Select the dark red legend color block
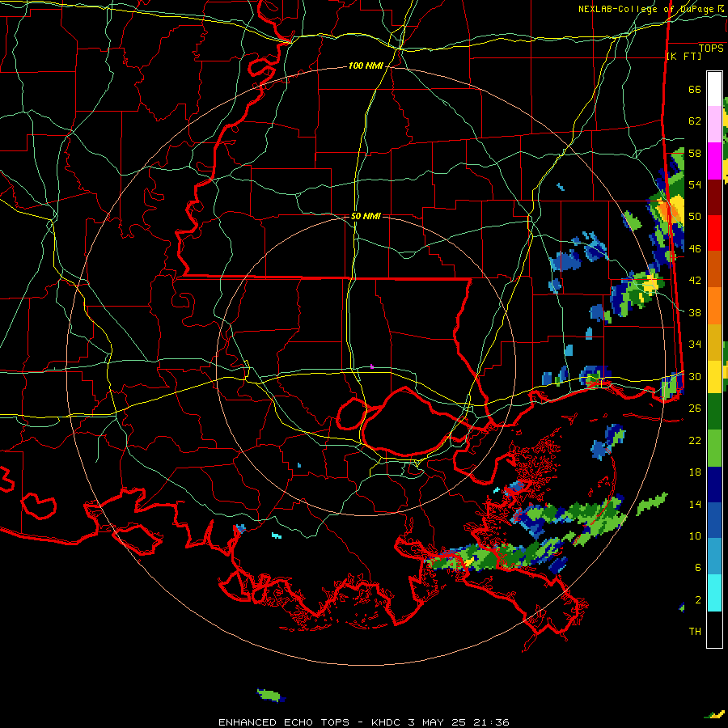Screen dimensions: 728x728 [x=714, y=197]
